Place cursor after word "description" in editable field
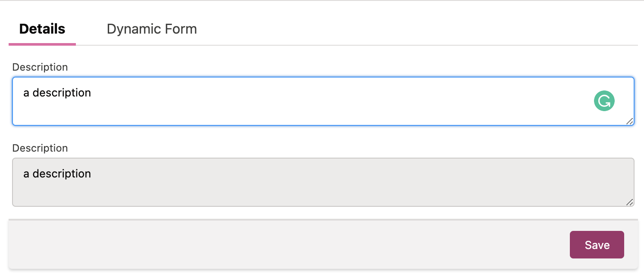Viewport: 644px width, 280px height. tap(92, 93)
